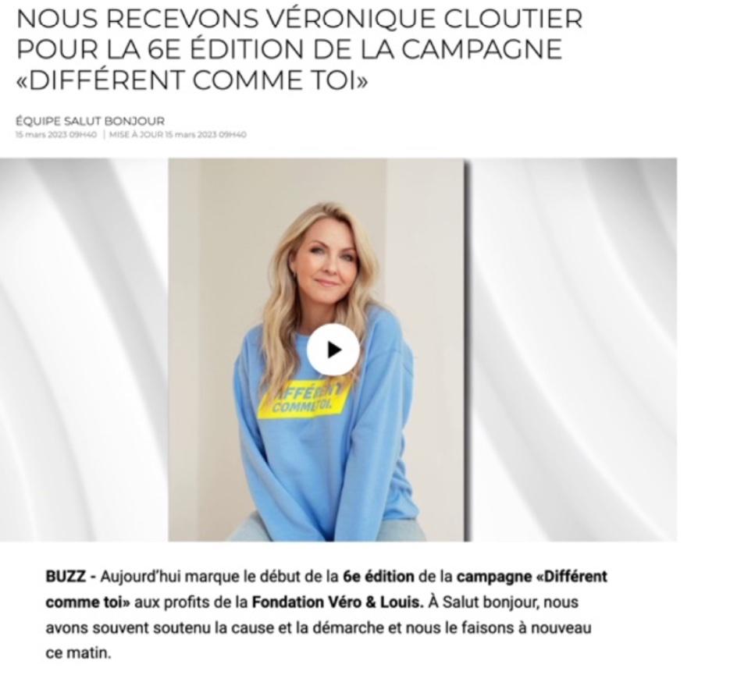Viewport: 730px width, 700px height.
Task: Click the word CAMPAGNE in the headline
Action: 481,49
